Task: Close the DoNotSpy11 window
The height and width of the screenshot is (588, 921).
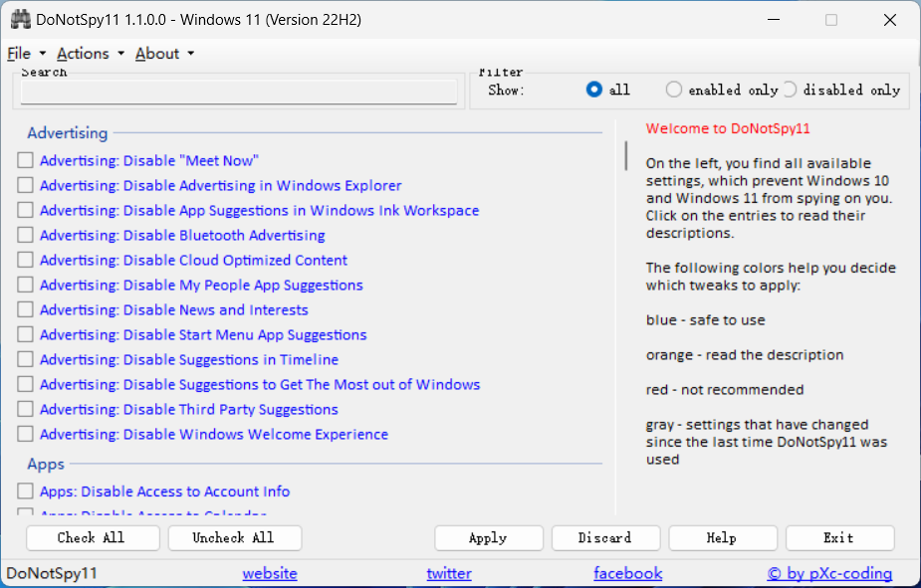Action: click(x=890, y=19)
